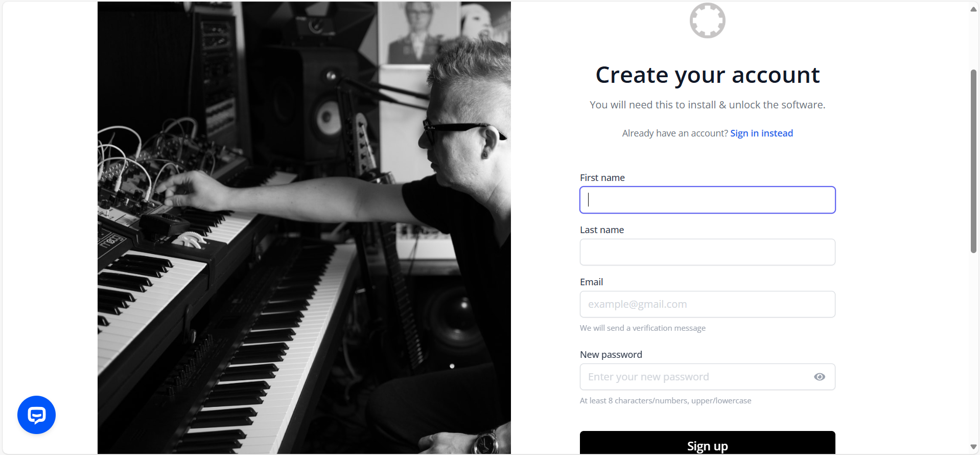The height and width of the screenshot is (455, 980).
Task: Click the Last name label
Action: pos(602,230)
